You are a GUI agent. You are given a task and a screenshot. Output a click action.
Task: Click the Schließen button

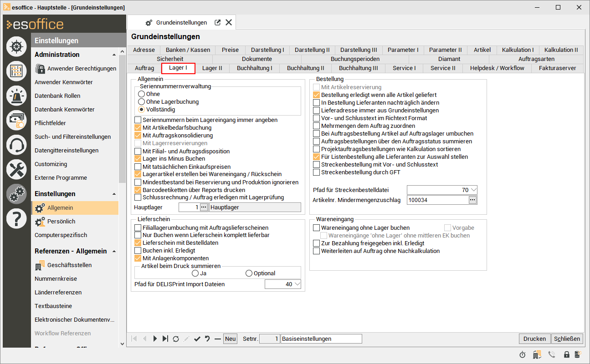pyautogui.click(x=567, y=339)
